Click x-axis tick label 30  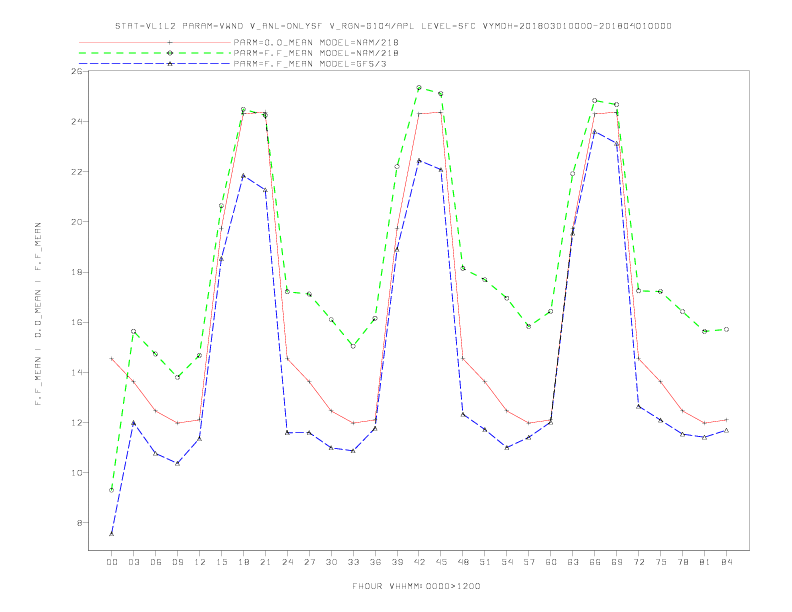[331, 562]
